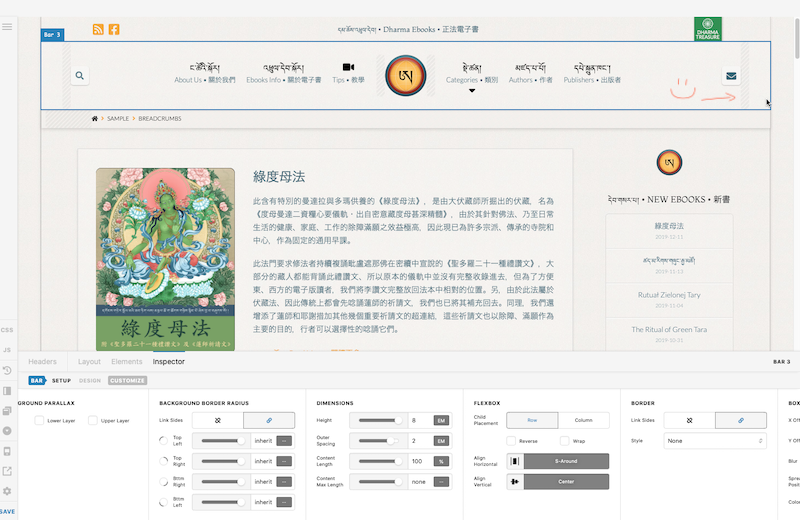Enable the Upper Layer parallax checkbox
The height and width of the screenshot is (520, 800).
click(x=93, y=420)
